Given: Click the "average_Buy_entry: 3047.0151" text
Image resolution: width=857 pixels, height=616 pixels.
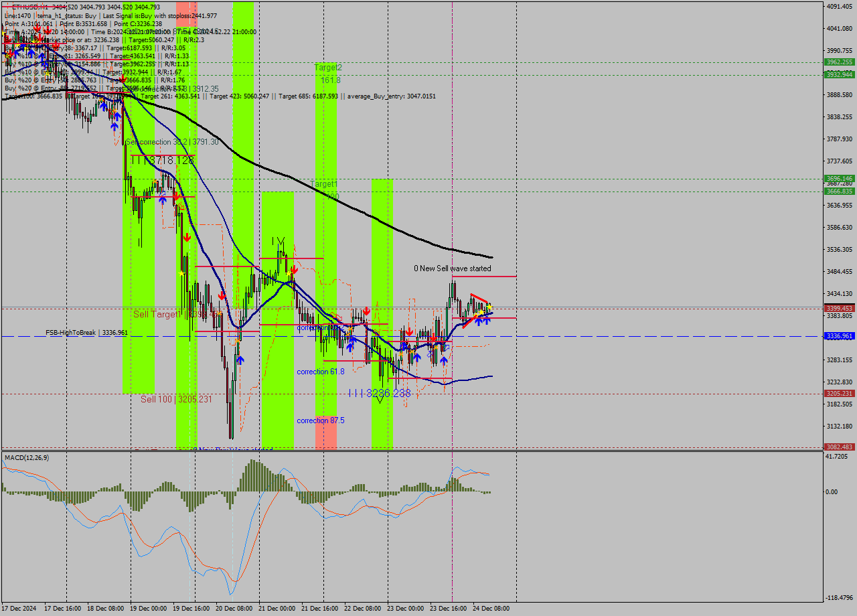Looking at the screenshot, I should [392, 96].
